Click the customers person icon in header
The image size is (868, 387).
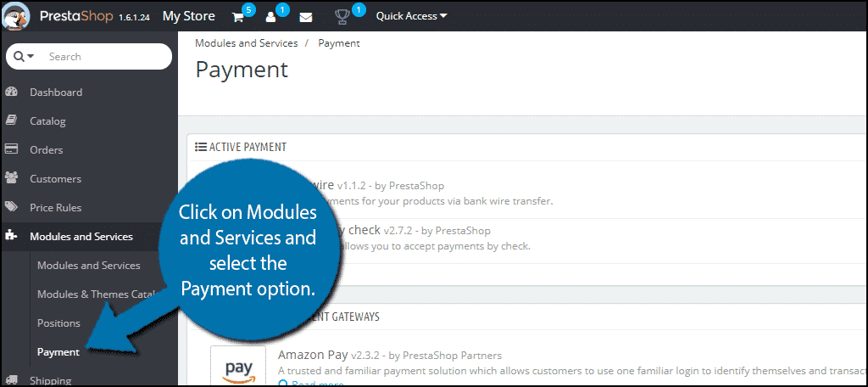(x=270, y=17)
